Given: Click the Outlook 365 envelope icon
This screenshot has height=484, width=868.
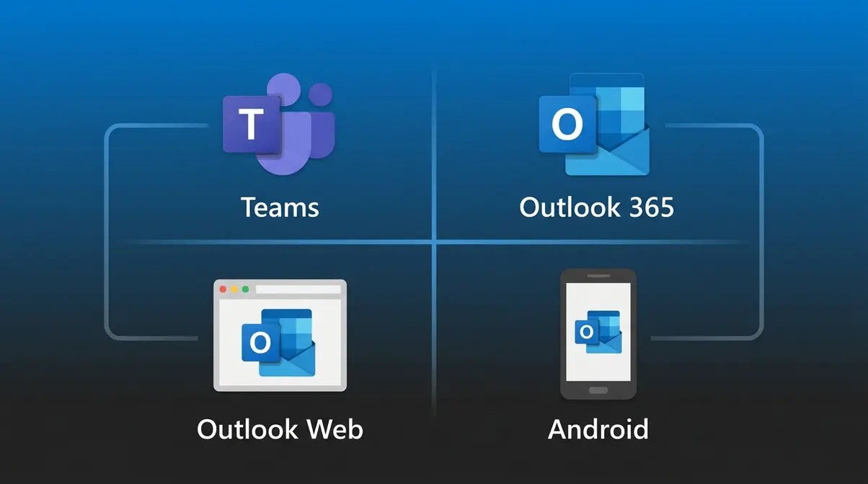Looking at the screenshot, I should coord(594,124).
